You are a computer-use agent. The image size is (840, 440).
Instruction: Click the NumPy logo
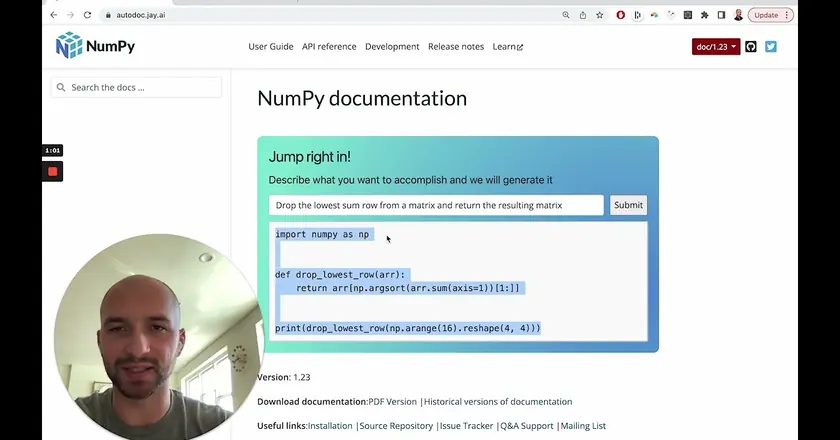click(x=95, y=46)
